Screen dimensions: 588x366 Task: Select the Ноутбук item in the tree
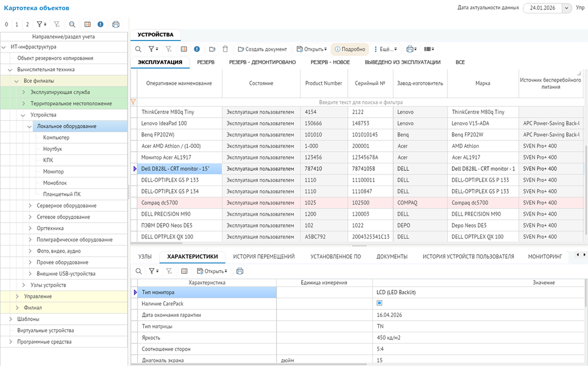click(x=53, y=149)
